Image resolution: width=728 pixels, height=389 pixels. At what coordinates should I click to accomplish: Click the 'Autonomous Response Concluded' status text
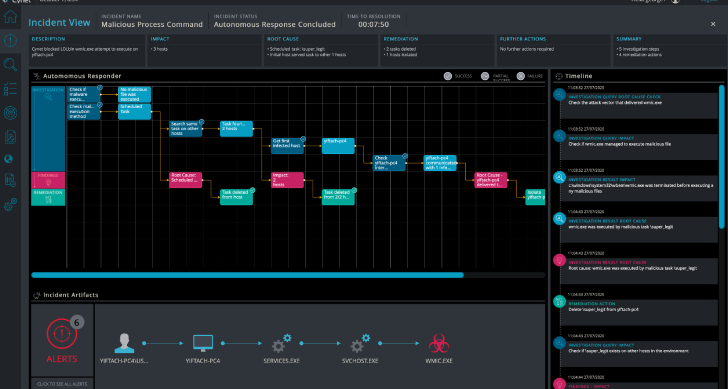point(274,25)
